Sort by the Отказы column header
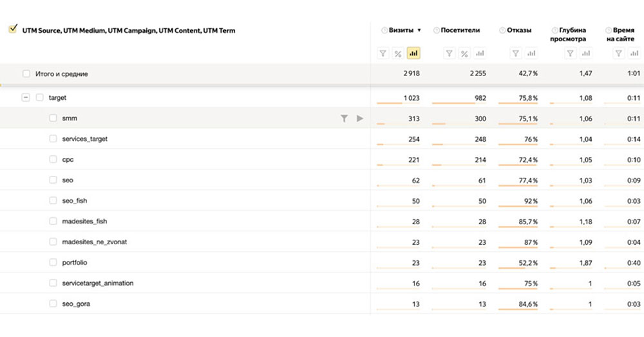The width and height of the screenshot is (644, 337). [x=519, y=30]
